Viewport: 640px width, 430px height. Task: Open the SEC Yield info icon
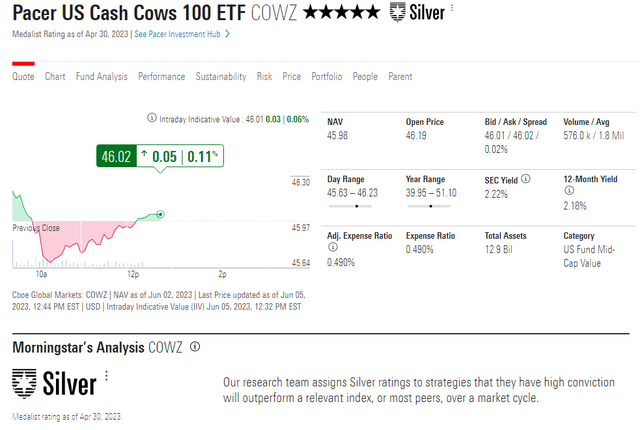point(526,179)
